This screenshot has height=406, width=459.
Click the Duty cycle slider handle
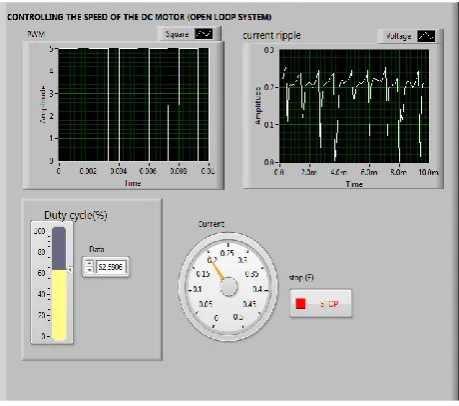(69, 270)
